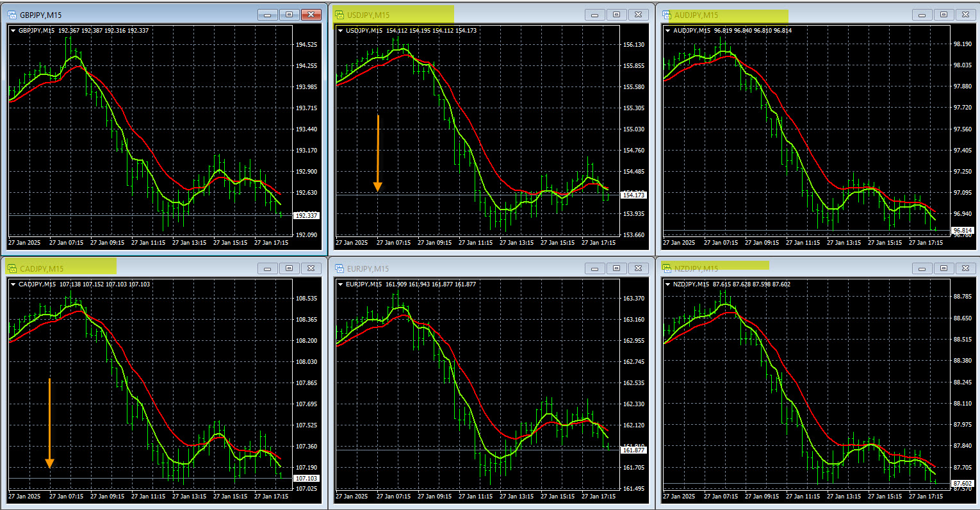Minimize the NZDJPY,M15 chart window

point(922,268)
